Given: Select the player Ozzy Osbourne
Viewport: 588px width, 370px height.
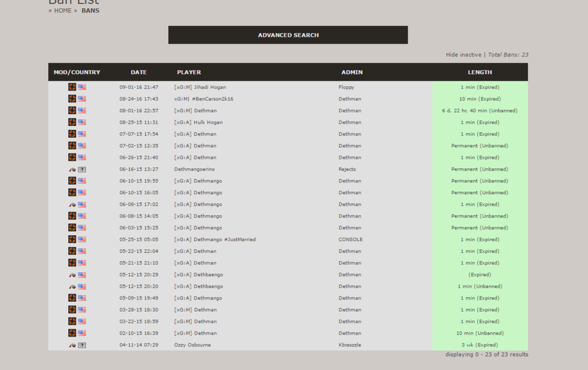Looking at the screenshot, I should coord(192,345).
